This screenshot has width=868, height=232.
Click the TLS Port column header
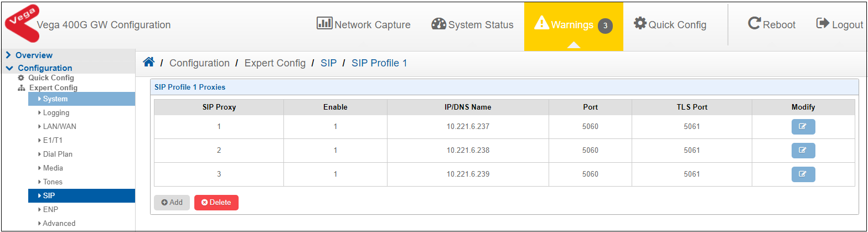pos(691,107)
